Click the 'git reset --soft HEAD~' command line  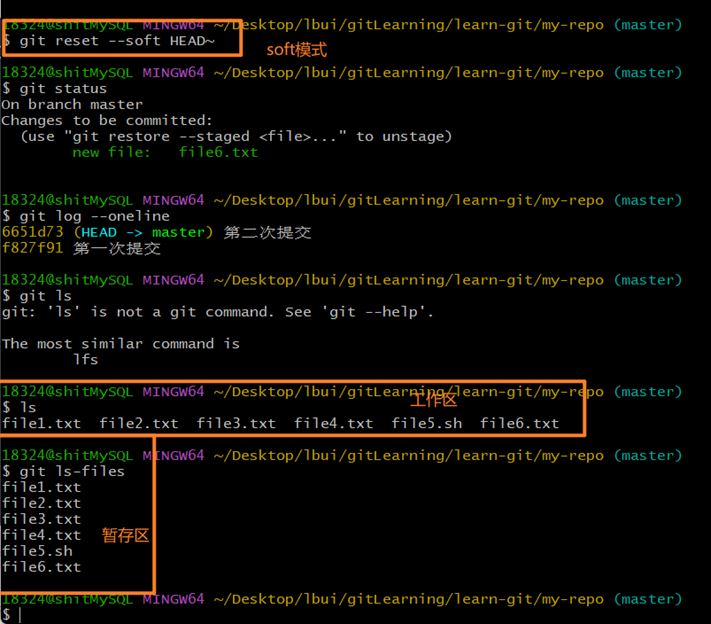click(108, 41)
